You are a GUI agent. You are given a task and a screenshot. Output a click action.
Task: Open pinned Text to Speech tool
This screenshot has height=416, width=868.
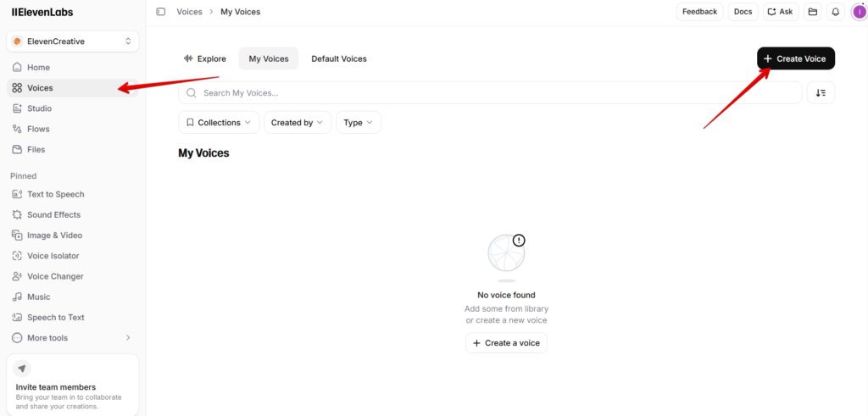[x=73, y=194]
